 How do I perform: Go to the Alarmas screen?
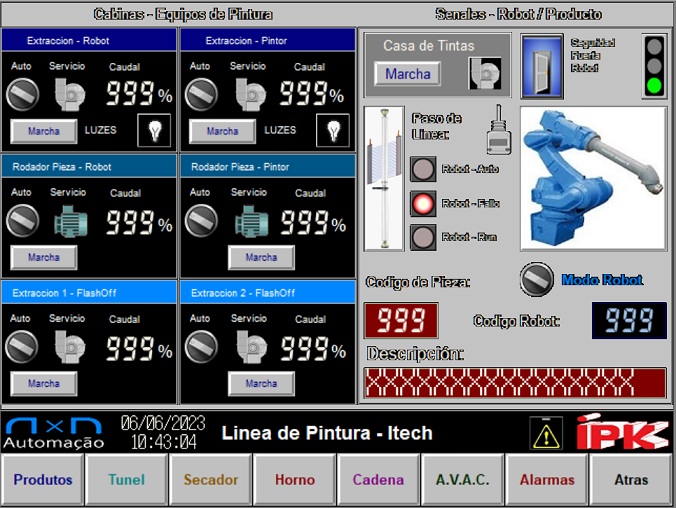(547, 480)
